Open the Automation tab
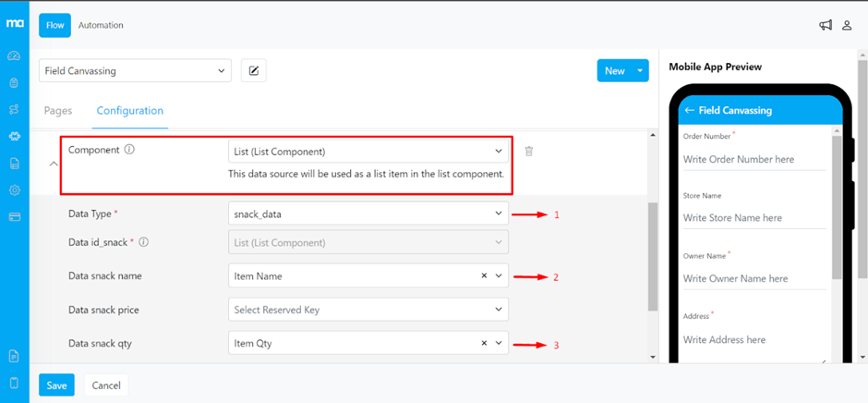868x403 pixels. pyautogui.click(x=101, y=25)
